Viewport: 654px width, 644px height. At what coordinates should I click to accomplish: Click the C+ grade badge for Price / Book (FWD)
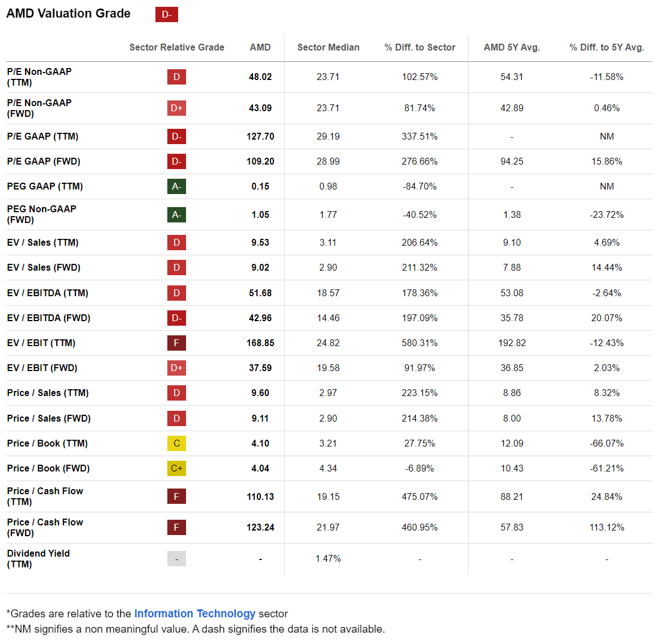pyautogui.click(x=176, y=468)
